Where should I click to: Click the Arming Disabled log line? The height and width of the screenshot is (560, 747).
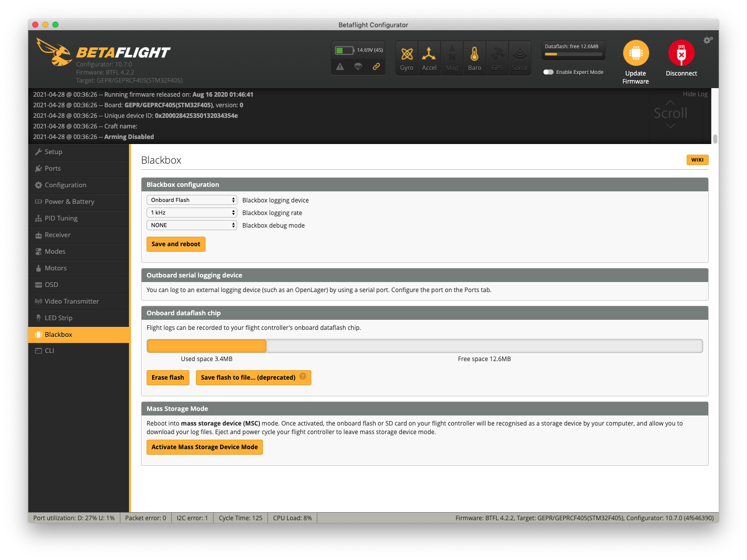pyautogui.click(x=94, y=136)
